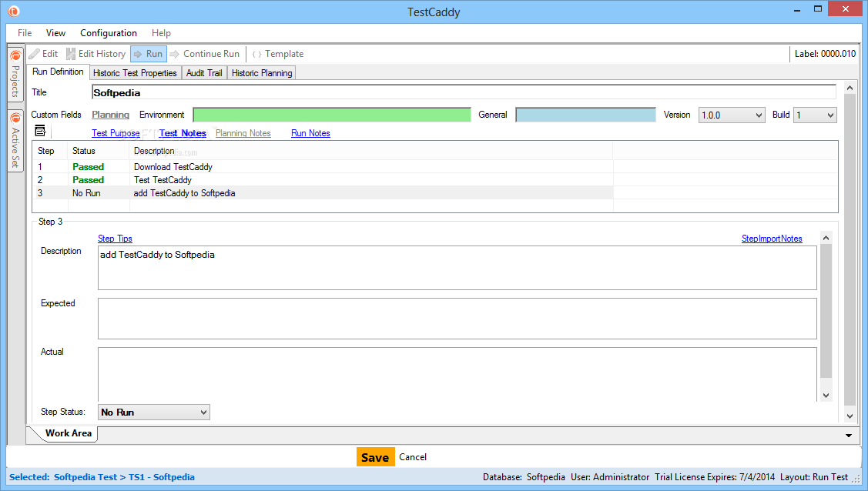Open the Test Purpose link
This screenshot has height=491, width=868.
[116, 133]
